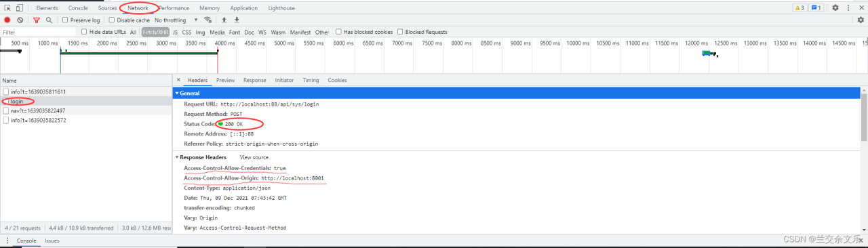This screenshot has height=248, width=868.
Task: Filter by Manifest request type
Action: coord(300,32)
